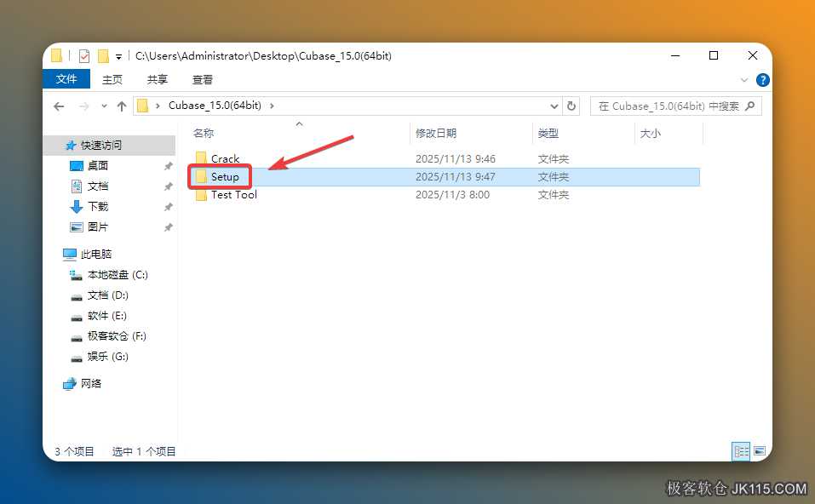
Task: Switch to details view in status bar
Action: click(x=741, y=451)
